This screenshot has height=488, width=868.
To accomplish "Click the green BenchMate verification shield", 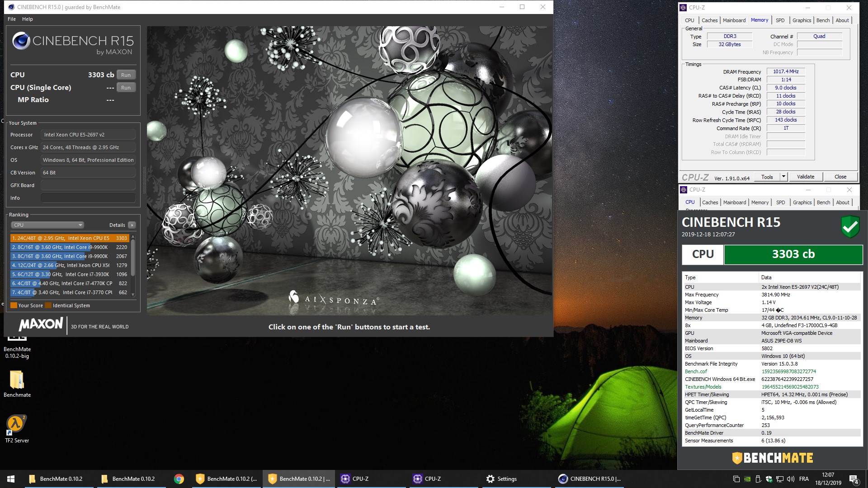I will pyautogui.click(x=850, y=226).
